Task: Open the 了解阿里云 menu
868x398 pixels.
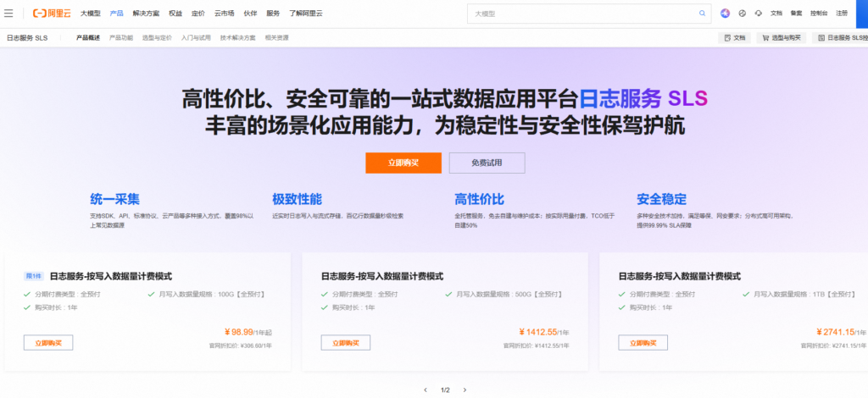Action: pyautogui.click(x=305, y=14)
